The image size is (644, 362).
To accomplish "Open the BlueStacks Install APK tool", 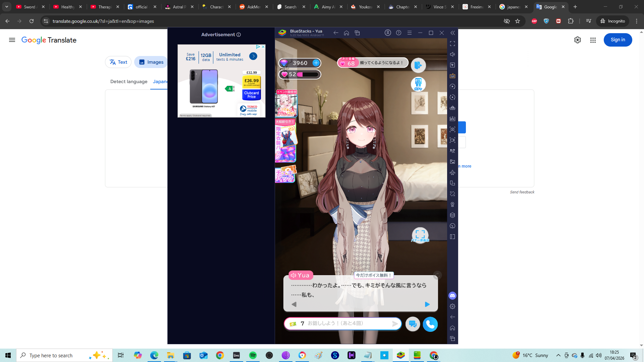I will click(452, 119).
